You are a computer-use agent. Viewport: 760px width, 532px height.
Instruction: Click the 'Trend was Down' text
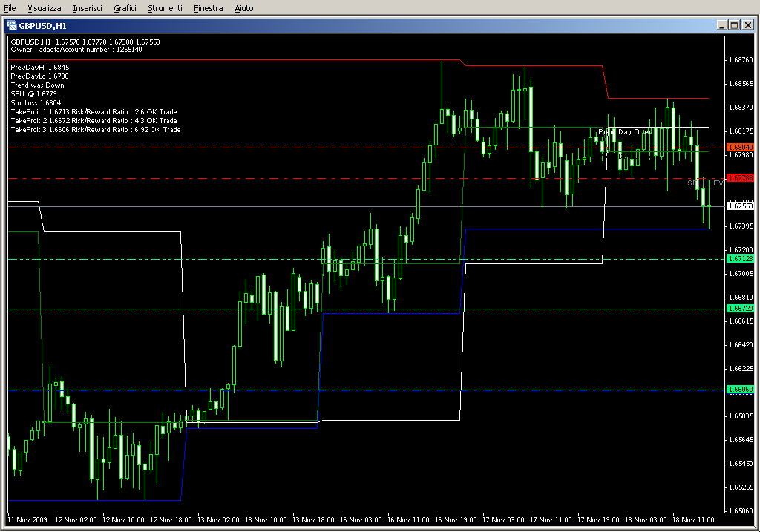coord(37,85)
